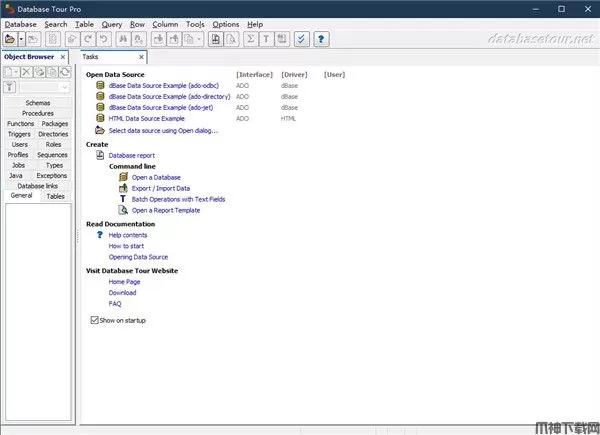Screen dimensions: 600x435
Task: Click the Help question mark toolbar icon
Action: 321,39
